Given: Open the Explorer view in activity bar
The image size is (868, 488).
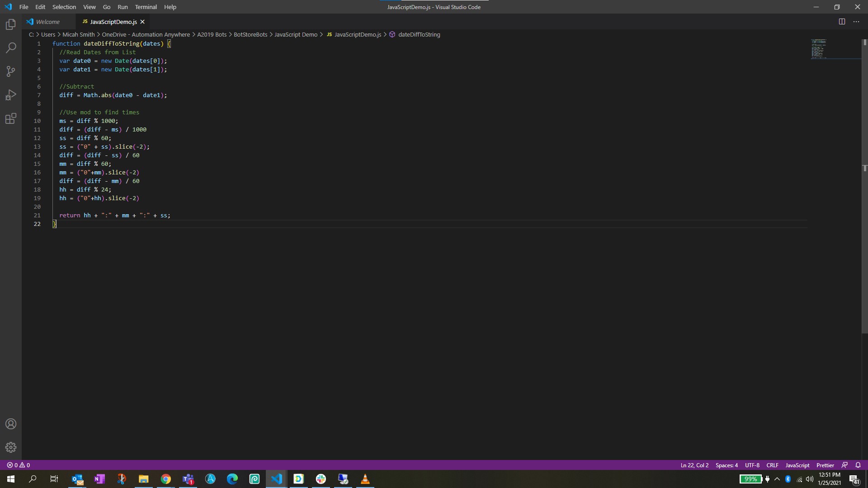Looking at the screenshot, I should point(11,24).
